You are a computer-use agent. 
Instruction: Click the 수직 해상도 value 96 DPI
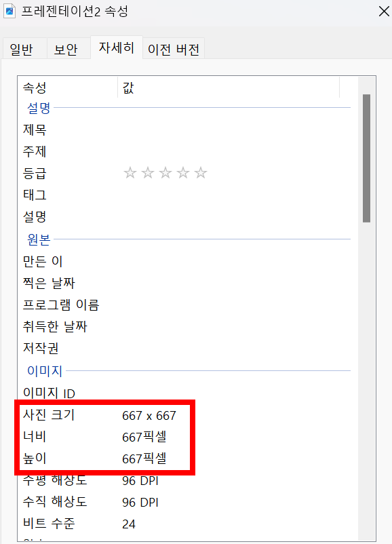tap(140, 503)
